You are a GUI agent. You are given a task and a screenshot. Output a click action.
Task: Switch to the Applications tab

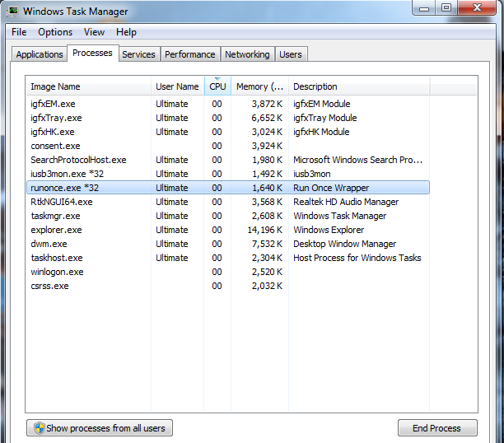(x=40, y=54)
